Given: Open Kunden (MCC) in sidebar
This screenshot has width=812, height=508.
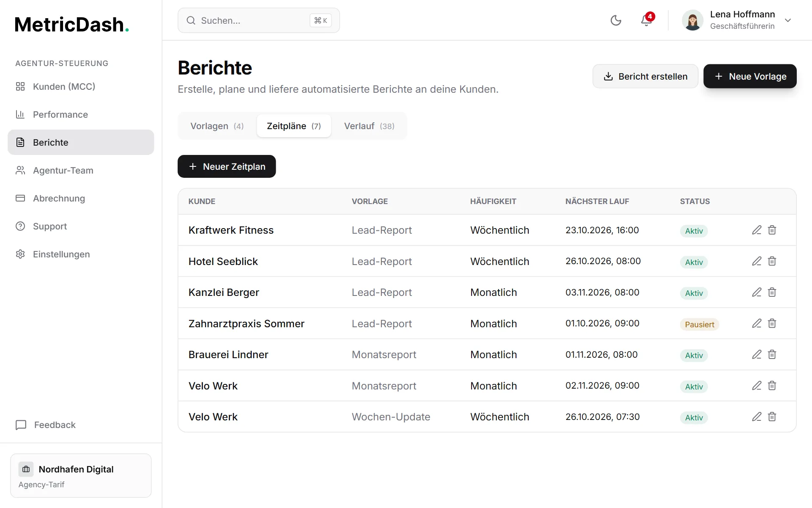Looking at the screenshot, I should pyautogui.click(x=81, y=86).
